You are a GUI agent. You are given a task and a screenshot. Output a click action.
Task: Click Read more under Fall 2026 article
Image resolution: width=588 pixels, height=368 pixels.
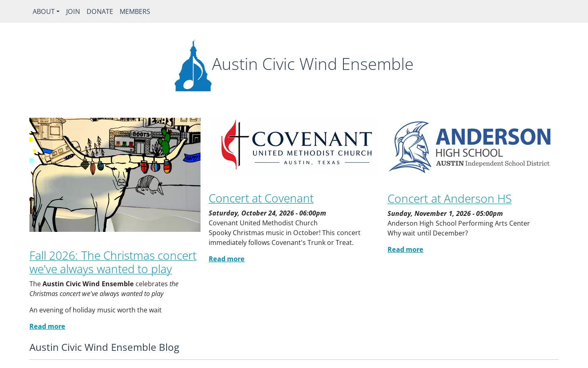coord(47,326)
